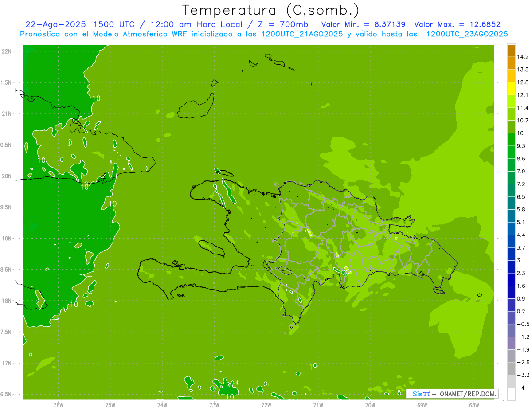The image size is (532, 411).
Task: Select the yellow legend band between 12.1 and 12.8
Action: [511, 89]
